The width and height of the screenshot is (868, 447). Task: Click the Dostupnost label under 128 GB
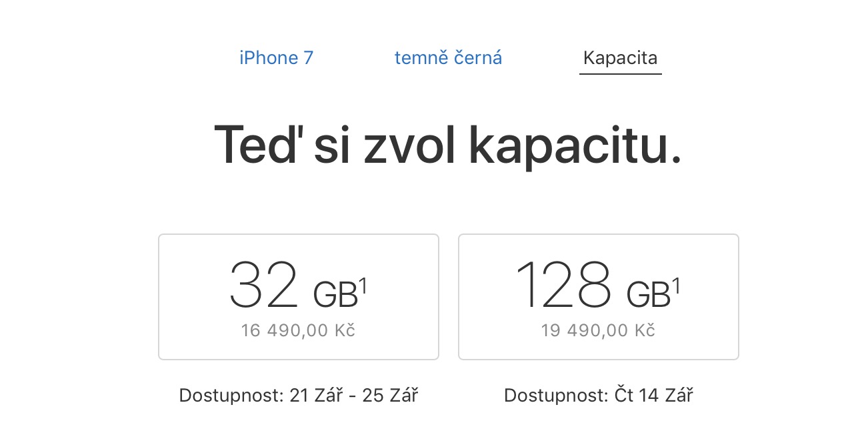coord(556,396)
